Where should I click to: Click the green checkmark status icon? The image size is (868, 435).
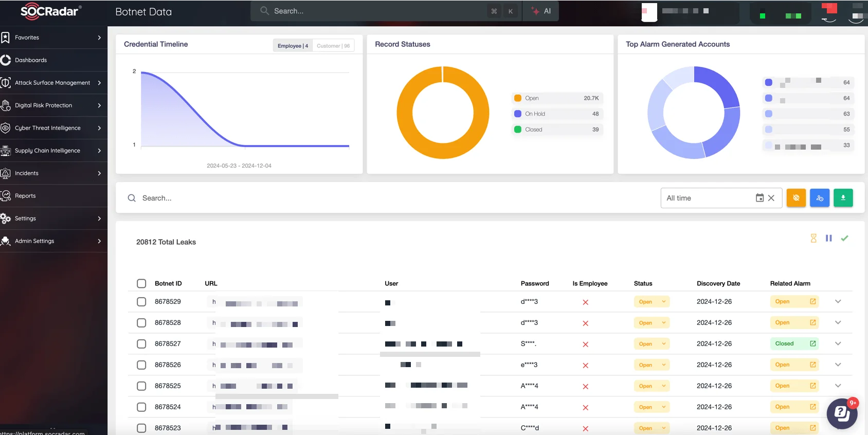point(844,238)
